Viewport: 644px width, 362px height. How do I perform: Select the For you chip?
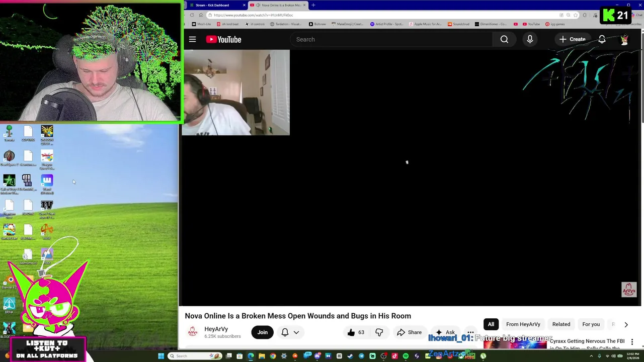(x=591, y=324)
